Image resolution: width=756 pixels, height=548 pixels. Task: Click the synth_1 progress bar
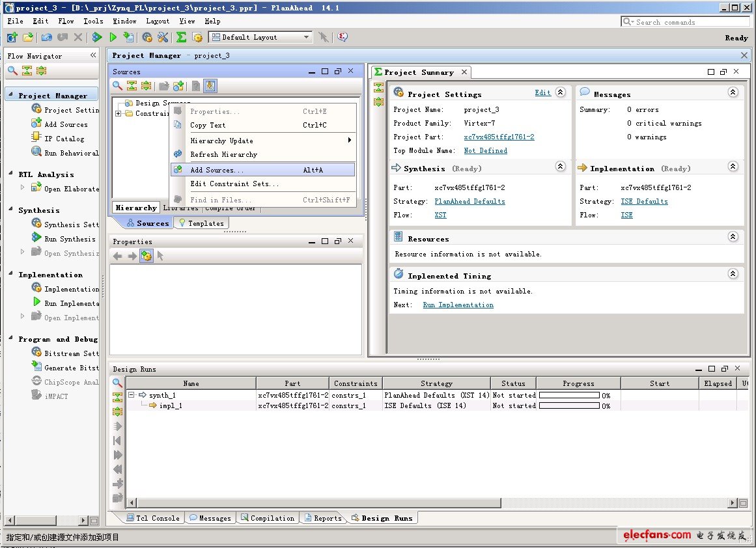click(x=569, y=395)
